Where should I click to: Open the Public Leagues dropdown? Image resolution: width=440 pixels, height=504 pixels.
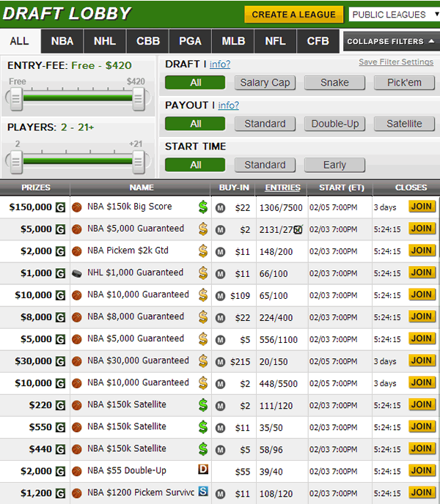(395, 15)
